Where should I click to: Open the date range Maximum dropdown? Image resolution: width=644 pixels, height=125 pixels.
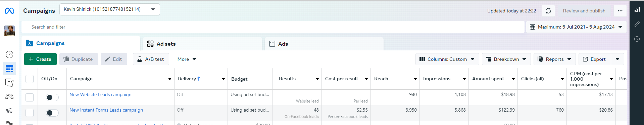coord(576,27)
